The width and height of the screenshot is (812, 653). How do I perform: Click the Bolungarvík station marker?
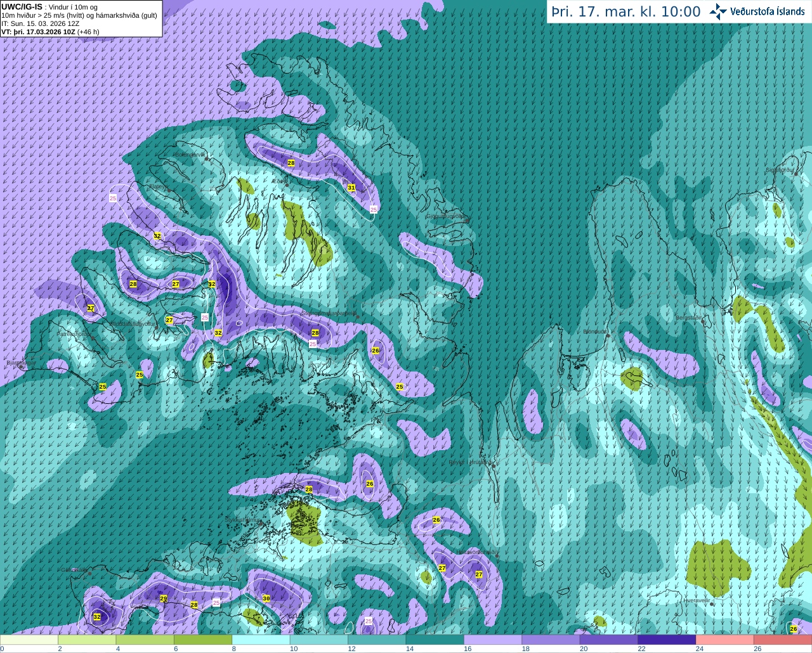click(207, 158)
